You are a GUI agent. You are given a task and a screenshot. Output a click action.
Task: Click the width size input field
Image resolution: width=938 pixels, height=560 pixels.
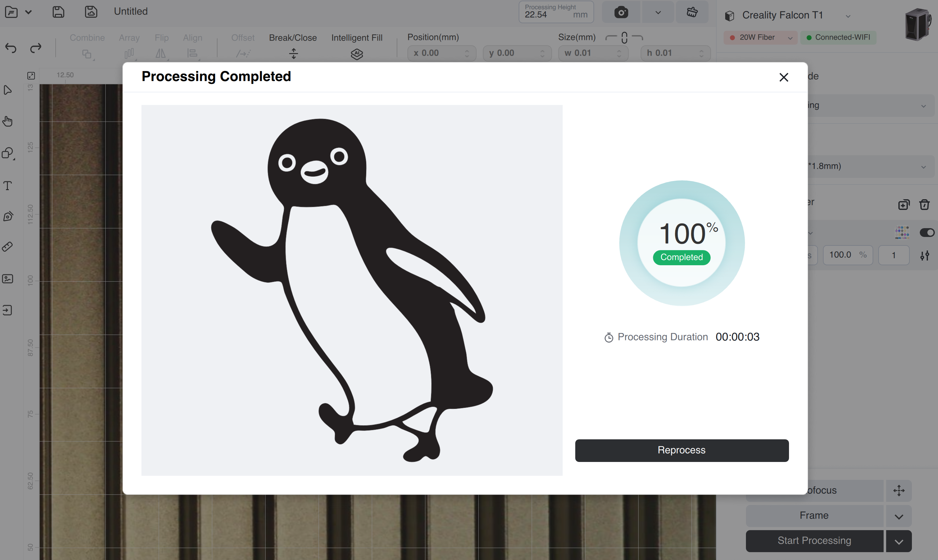[593, 53]
